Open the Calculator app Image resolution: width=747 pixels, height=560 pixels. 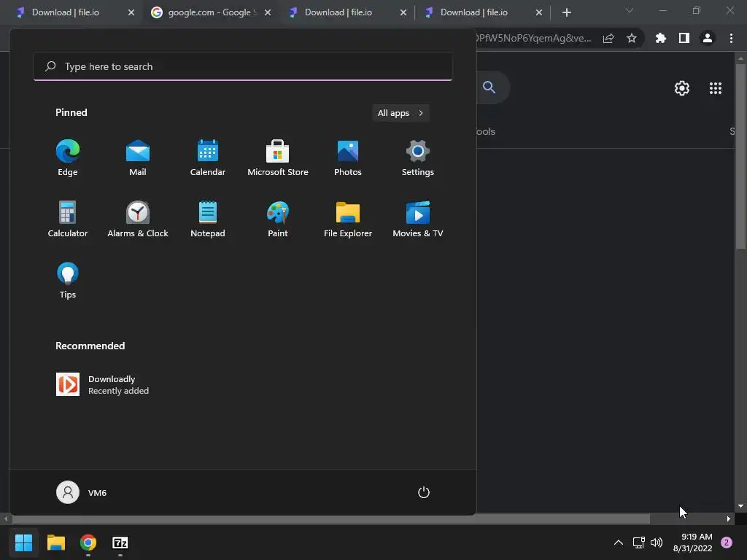click(68, 219)
